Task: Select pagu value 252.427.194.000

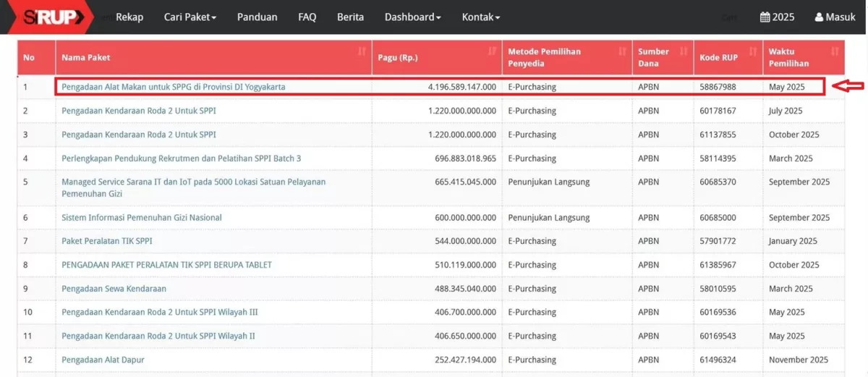Action: pos(466,360)
